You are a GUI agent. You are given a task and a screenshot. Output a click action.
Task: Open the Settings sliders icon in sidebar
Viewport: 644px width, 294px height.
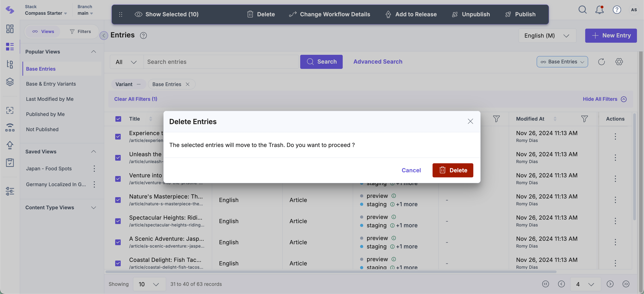tap(10, 191)
